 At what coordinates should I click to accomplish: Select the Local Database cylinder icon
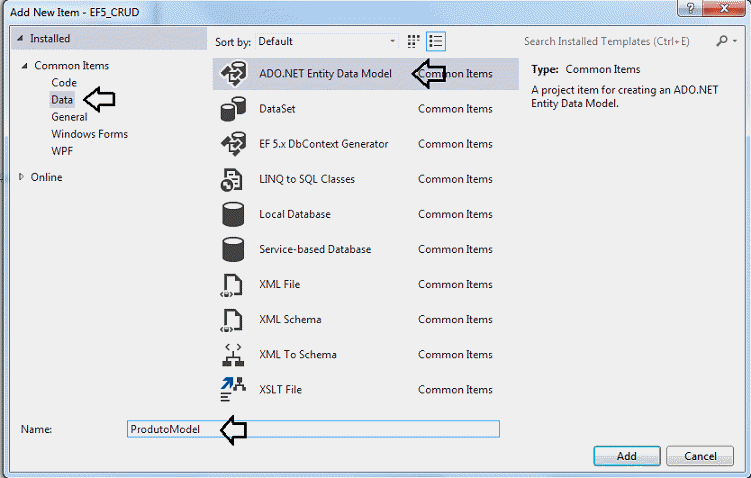(x=233, y=214)
